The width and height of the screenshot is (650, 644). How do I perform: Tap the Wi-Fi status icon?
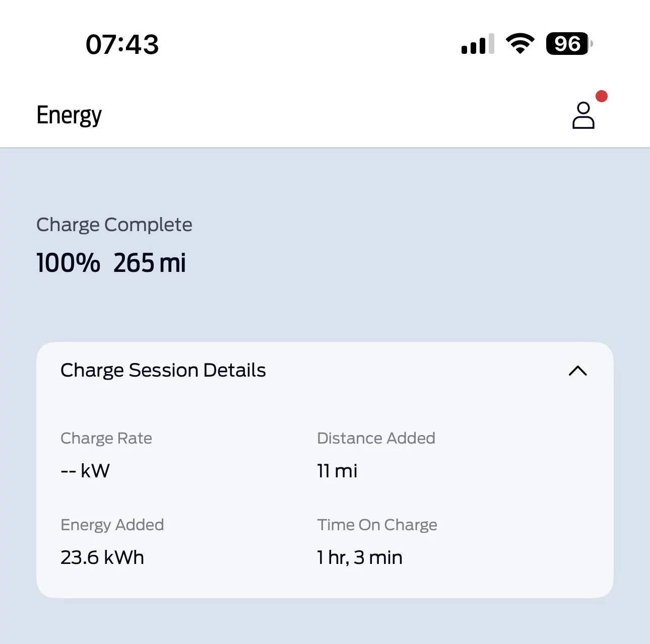(520, 44)
